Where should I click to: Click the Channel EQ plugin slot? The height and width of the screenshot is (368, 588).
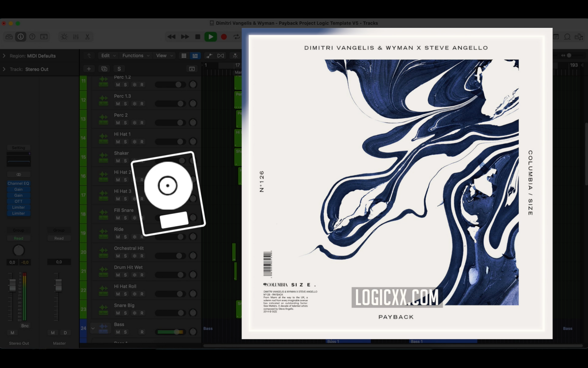(x=18, y=183)
